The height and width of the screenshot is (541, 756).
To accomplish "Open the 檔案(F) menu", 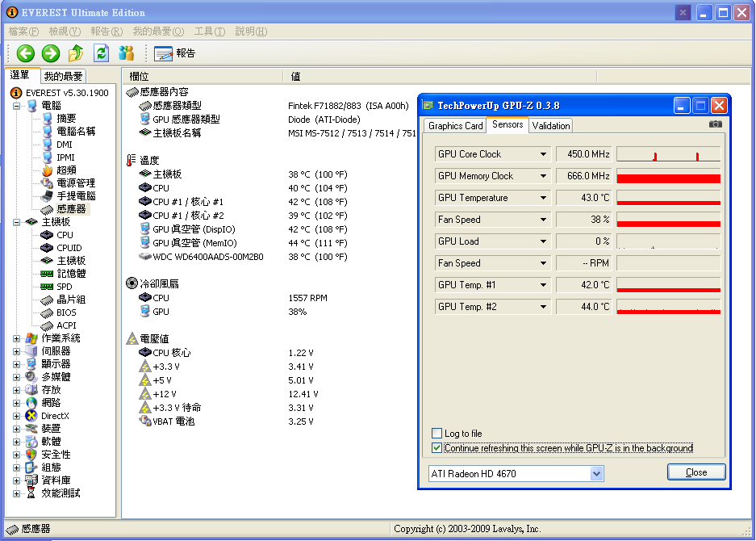I will click(23, 31).
